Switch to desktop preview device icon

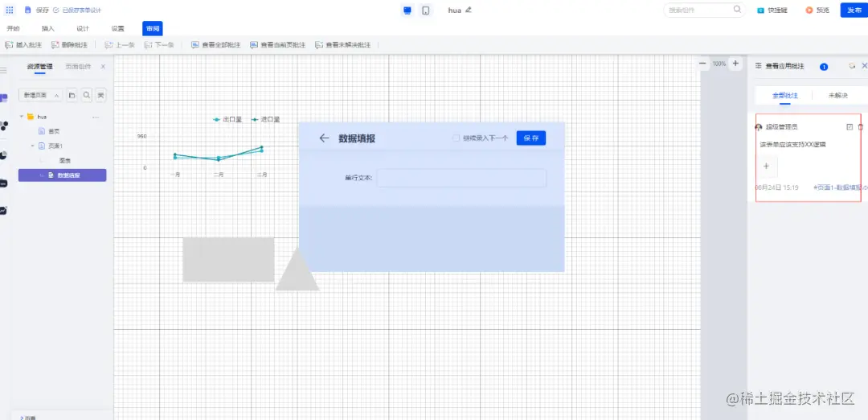pyautogui.click(x=407, y=10)
